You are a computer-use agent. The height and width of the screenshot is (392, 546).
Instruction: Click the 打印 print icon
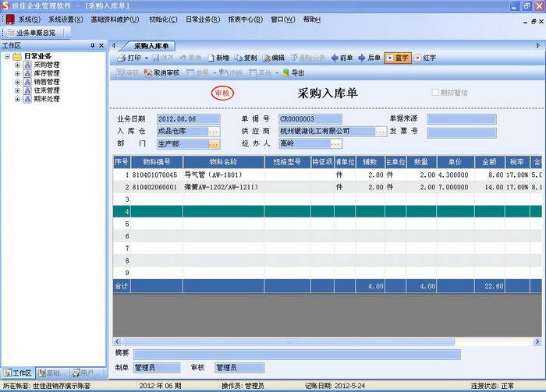point(121,58)
